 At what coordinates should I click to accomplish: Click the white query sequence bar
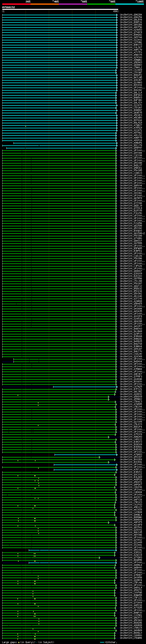[x=60, y=9]
